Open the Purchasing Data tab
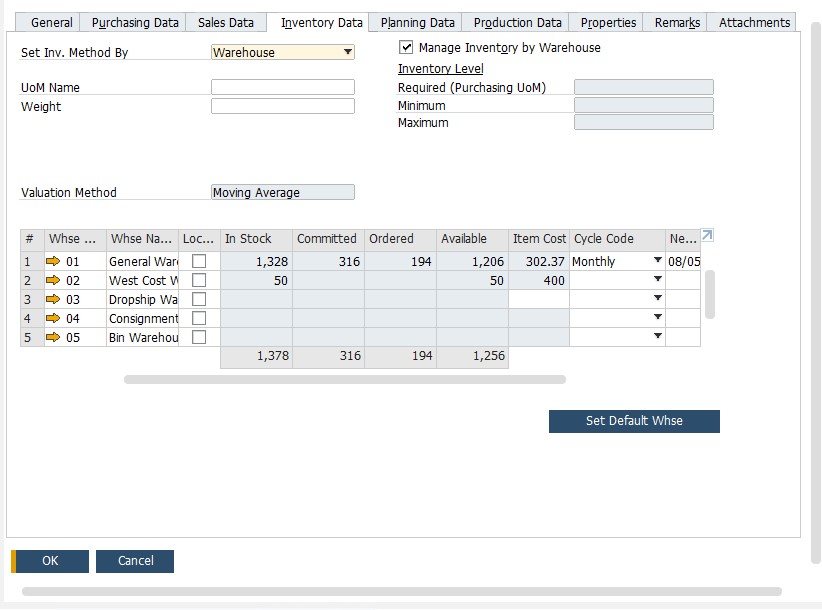 point(136,21)
